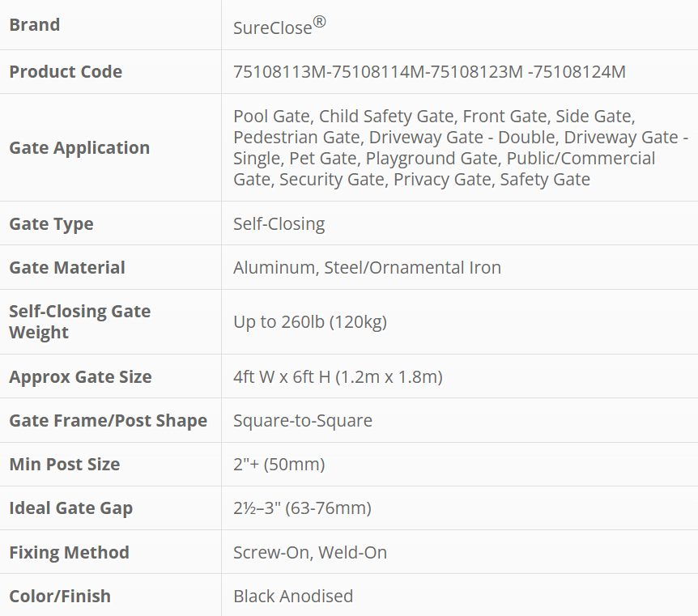
Task: Click the Min Post Size label
Action: (x=64, y=464)
